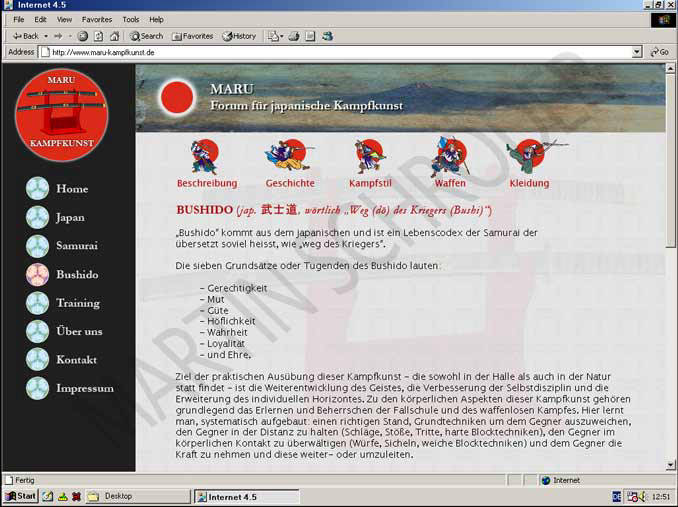Click the Go button beside address bar
The image size is (678, 507).
click(658, 52)
